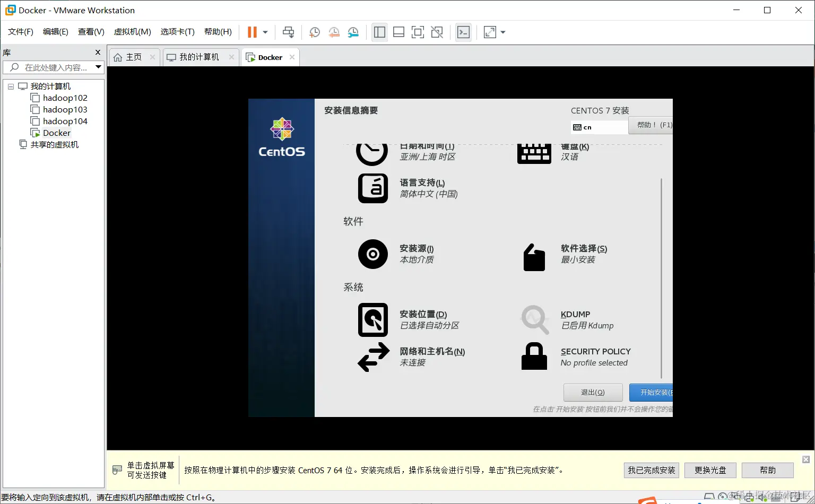Open the 编辑(E) menu

[56, 32]
